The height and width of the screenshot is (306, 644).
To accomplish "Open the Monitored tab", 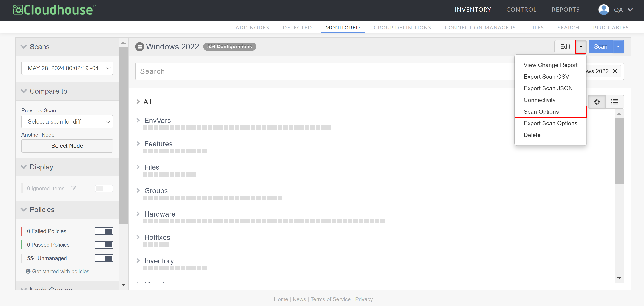I will [343, 28].
